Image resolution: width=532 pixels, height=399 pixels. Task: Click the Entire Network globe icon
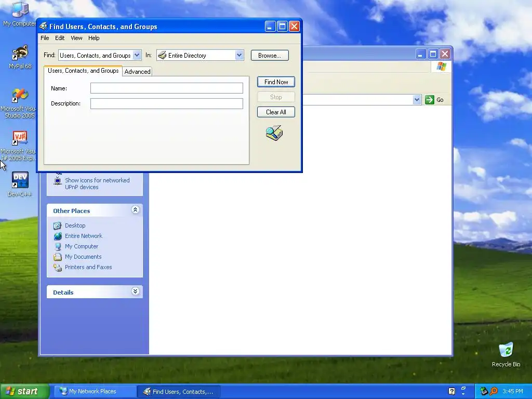(58, 236)
